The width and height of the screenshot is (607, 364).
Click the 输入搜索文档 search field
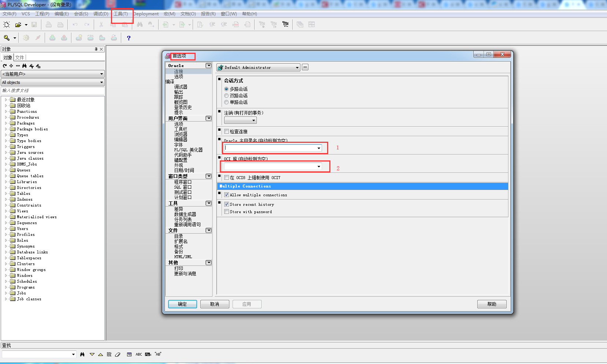pos(53,90)
